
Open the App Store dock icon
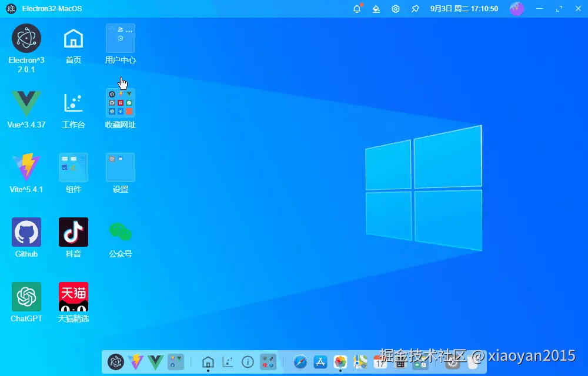[320, 362]
